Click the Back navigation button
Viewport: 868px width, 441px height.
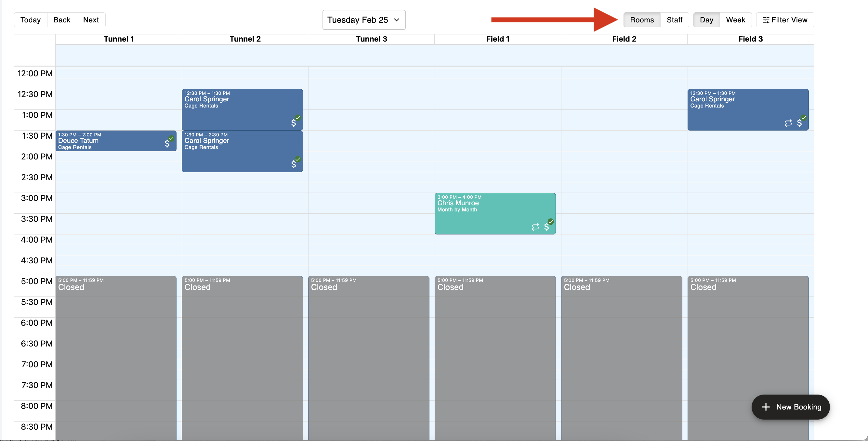pyautogui.click(x=62, y=20)
